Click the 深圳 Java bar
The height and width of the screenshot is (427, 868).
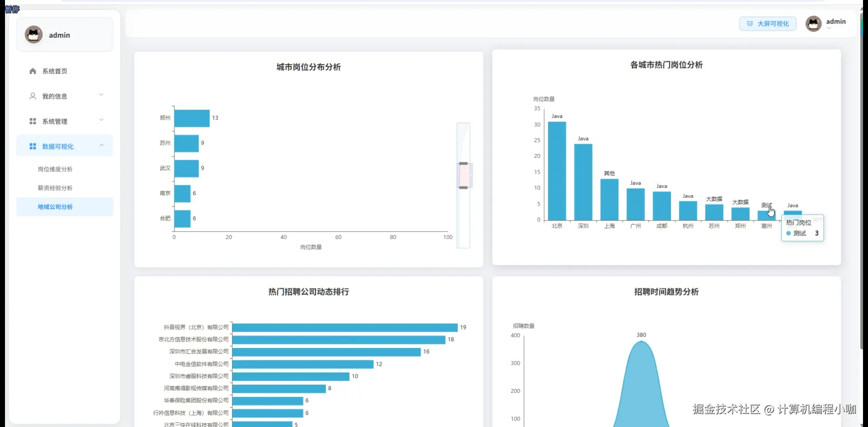[x=583, y=182]
